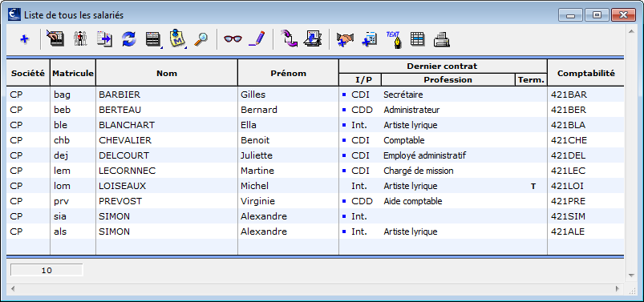Click the Matricule column header
The width and height of the screenshot is (644, 302).
coord(73,73)
